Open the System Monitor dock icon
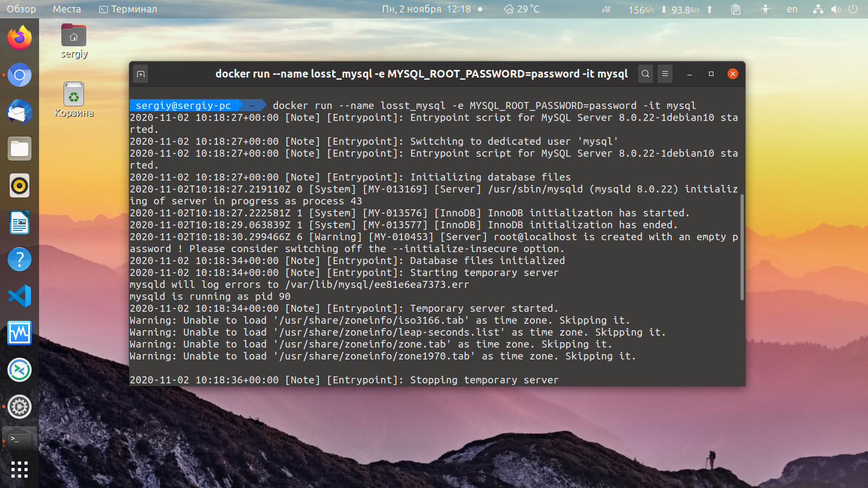 (20, 333)
